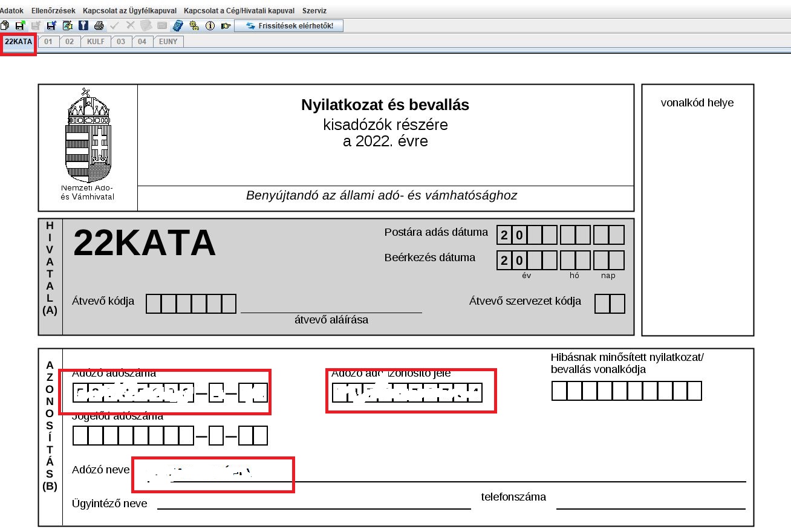Click the blue key icon
791x532 pixels.
click(x=83, y=25)
